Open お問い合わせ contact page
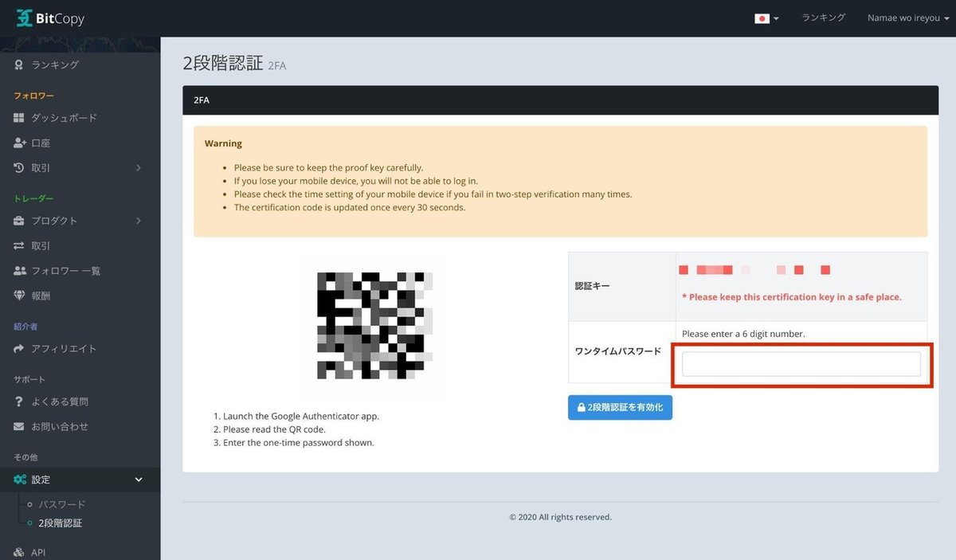956x560 pixels. 60,427
